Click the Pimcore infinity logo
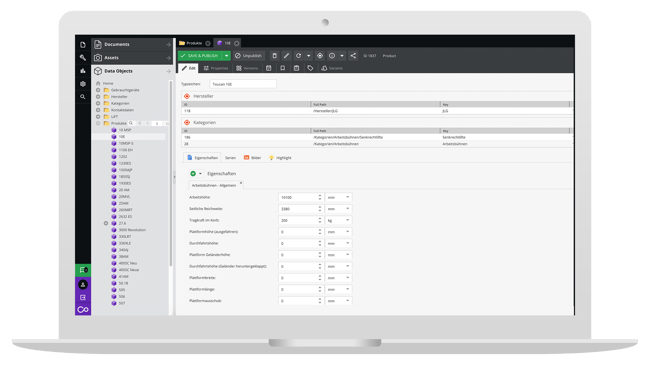The image size is (650, 365). pyautogui.click(x=83, y=309)
